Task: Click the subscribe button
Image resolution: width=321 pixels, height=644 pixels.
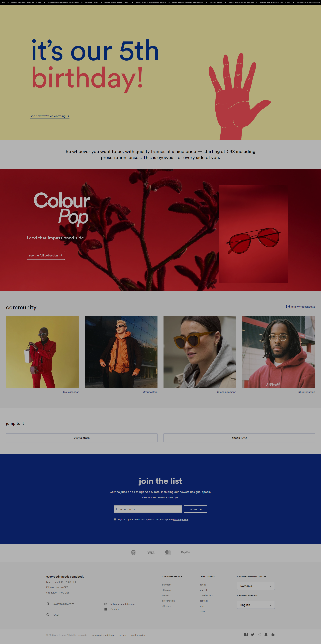Action: pyautogui.click(x=195, y=509)
